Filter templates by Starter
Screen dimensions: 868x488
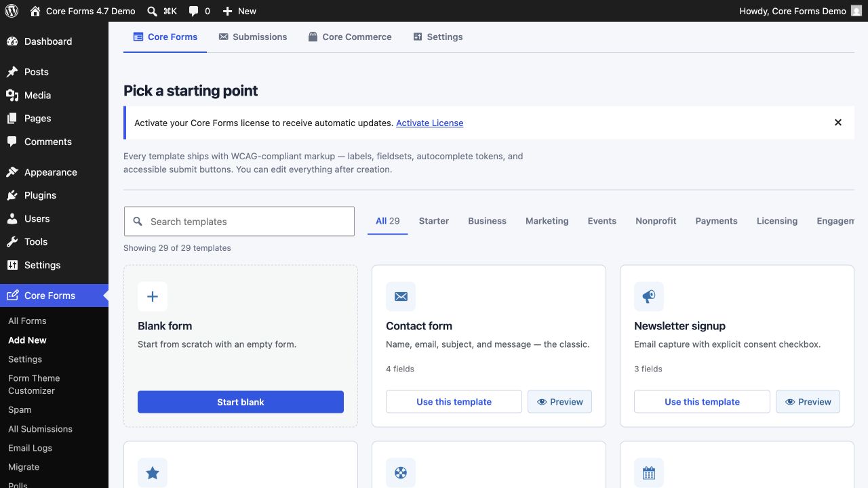(434, 221)
